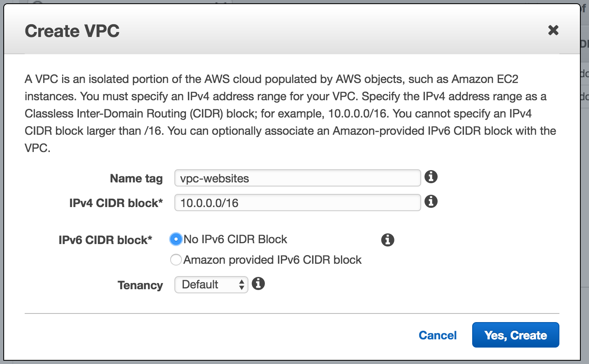This screenshot has width=589, height=364.
Task: Open the info tooltip beside the IPv4 CIDR block field
Action: pyautogui.click(x=431, y=202)
